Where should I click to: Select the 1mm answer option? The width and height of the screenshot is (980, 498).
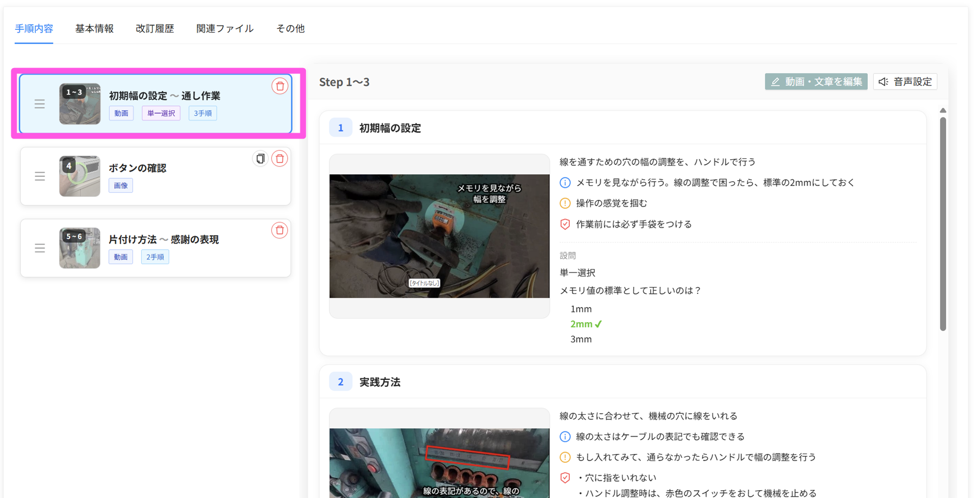click(x=581, y=309)
